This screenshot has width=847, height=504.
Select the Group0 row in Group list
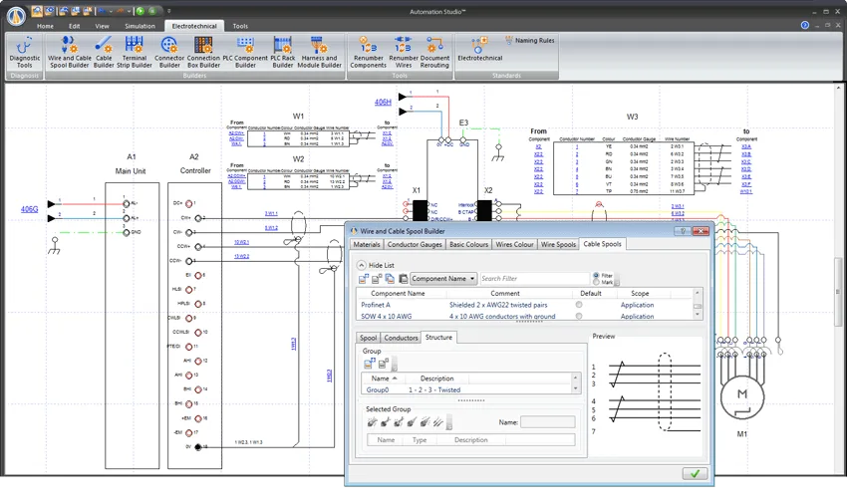coord(466,389)
